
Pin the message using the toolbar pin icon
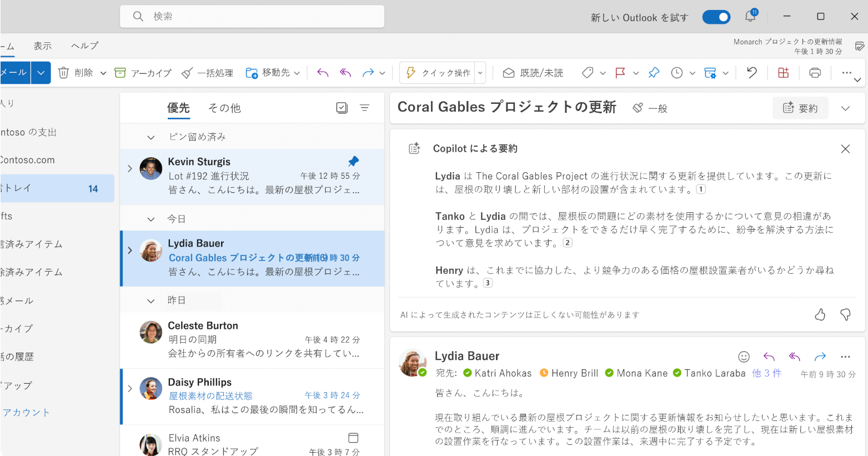coord(654,73)
